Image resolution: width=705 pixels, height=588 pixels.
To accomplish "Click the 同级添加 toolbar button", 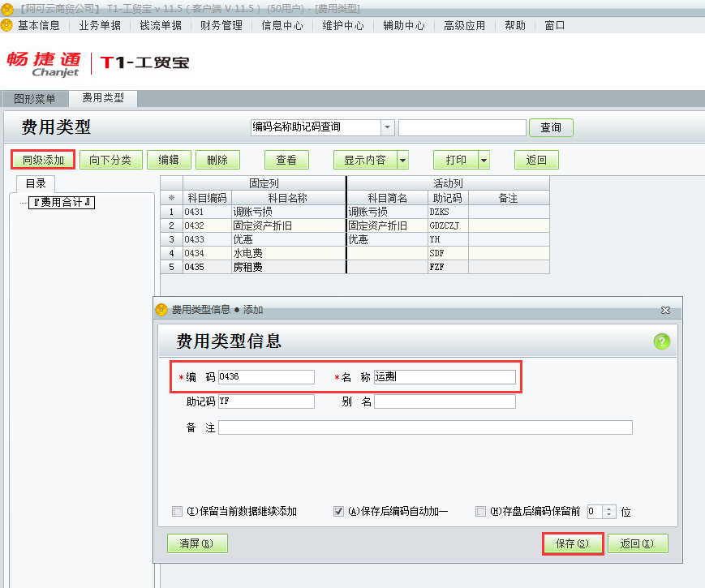I will click(42, 159).
